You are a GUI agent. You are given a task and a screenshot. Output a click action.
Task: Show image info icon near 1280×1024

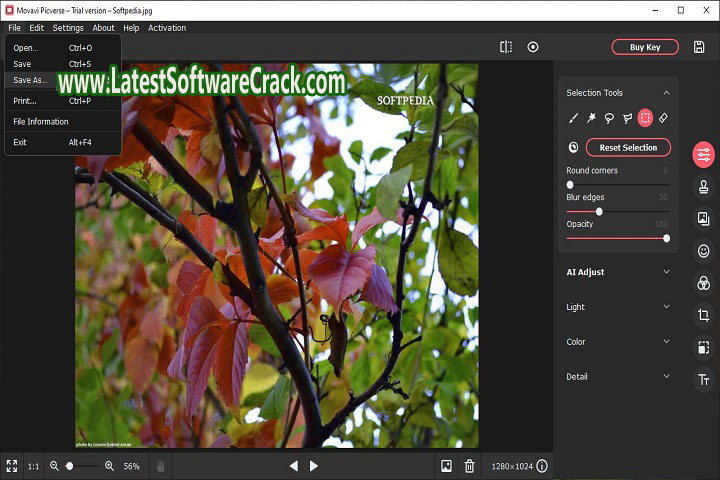coord(542,466)
